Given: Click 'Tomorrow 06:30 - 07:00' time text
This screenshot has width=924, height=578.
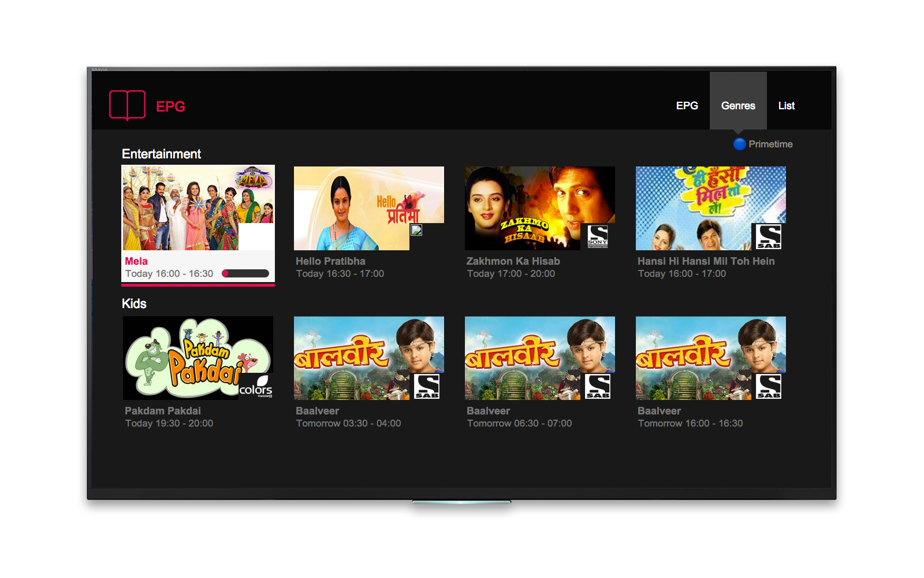Looking at the screenshot, I should coord(520,423).
